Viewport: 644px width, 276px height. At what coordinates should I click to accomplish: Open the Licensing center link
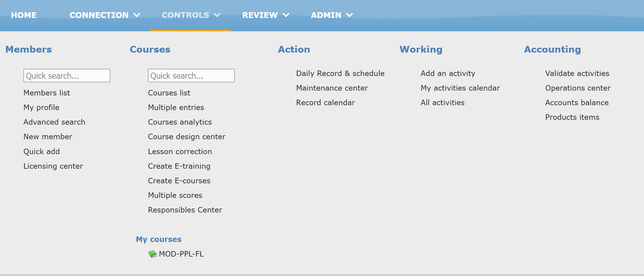click(53, 166)
